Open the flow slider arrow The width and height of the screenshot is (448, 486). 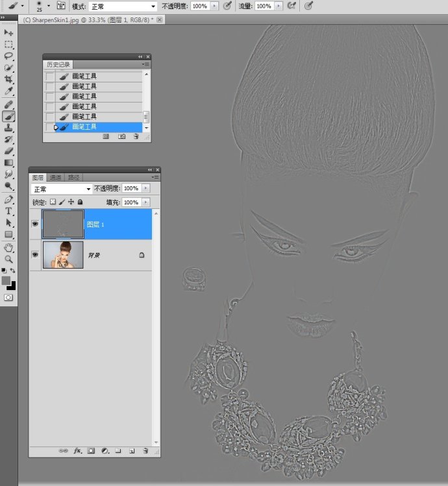tap(279, 6)
